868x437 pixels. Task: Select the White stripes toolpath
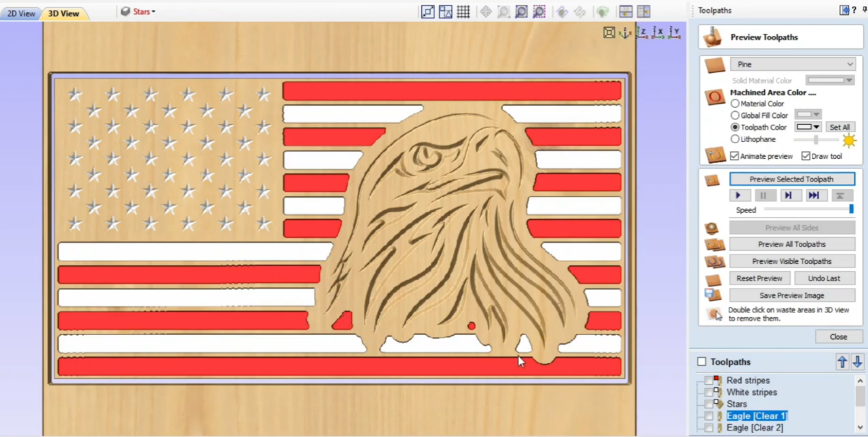[752, 392]
